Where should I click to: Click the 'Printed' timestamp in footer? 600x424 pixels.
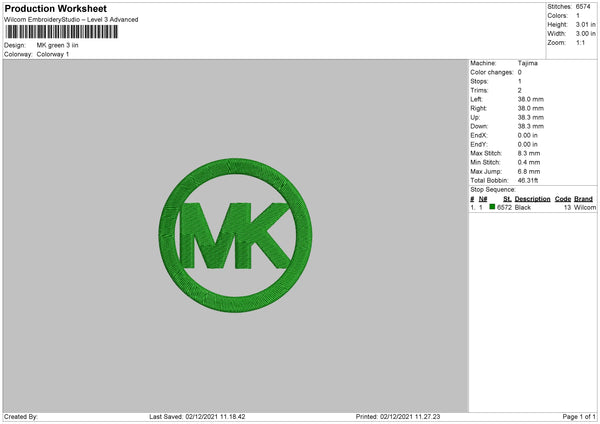pos(398,417)
